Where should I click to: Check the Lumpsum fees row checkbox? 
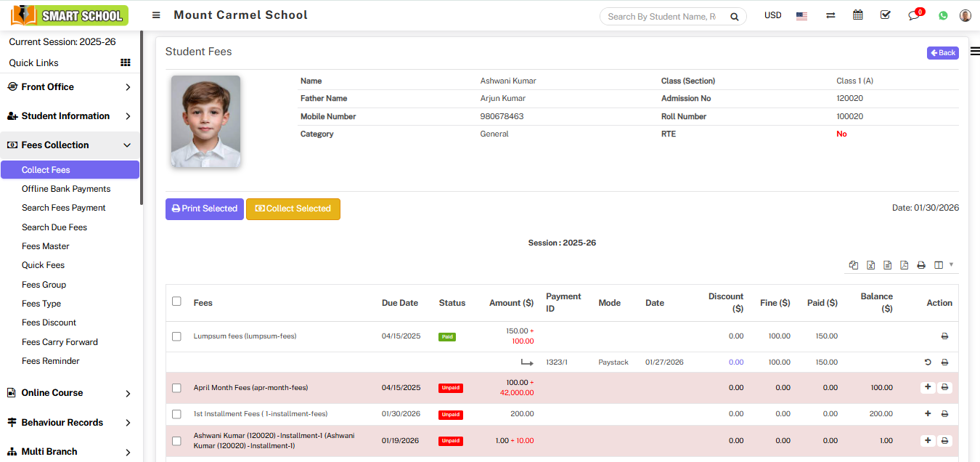[176, 336]
